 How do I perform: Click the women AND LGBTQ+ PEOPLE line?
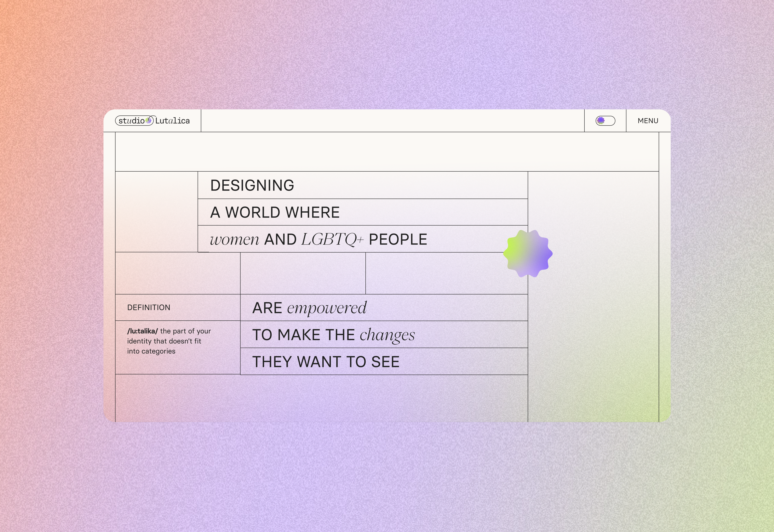click(319, 239)
